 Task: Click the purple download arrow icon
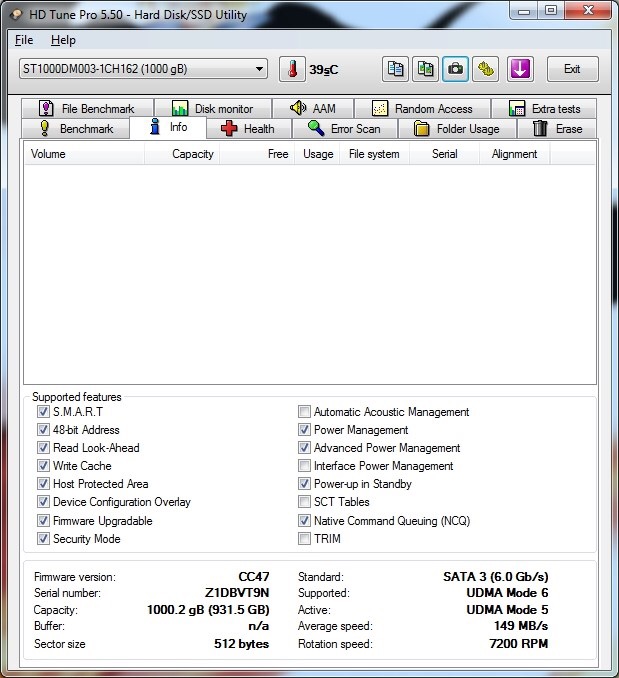(520, 69)
